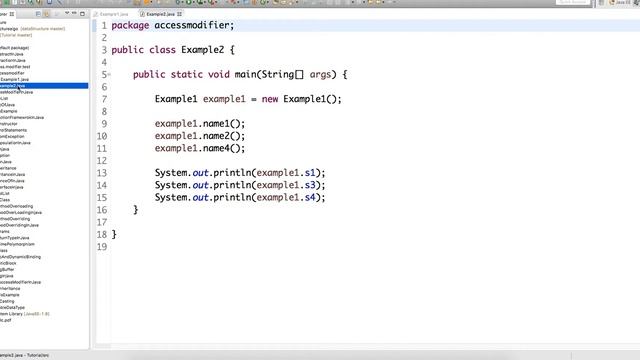The height and width of the screenshot is (360, 640).
Task: Click 'new Example1()' constructor call on line 7
Action: coord(301,99)
